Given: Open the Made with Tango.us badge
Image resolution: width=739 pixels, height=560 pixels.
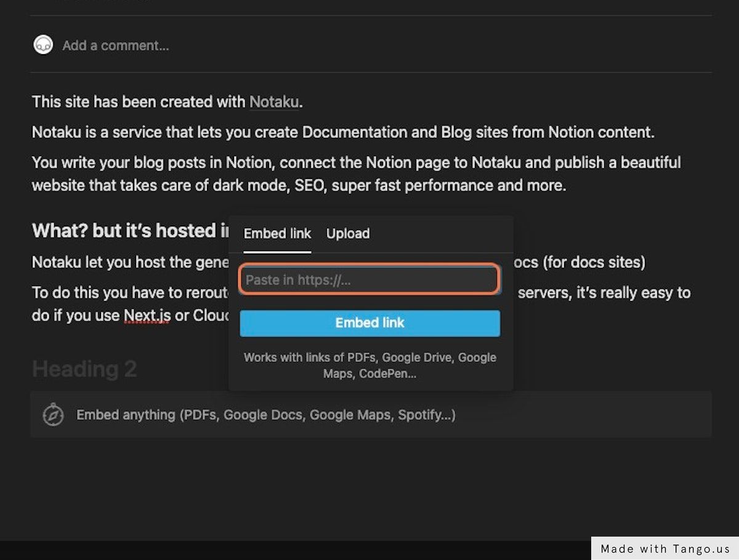Looking at the screenshot, I should point(665,548).
